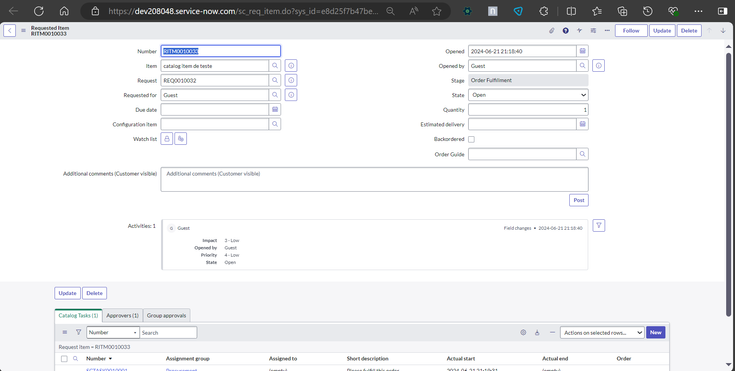Open the list personalize gear icon
The width and height of the screenshot is (735, 371).
click(x=523, y=332)
